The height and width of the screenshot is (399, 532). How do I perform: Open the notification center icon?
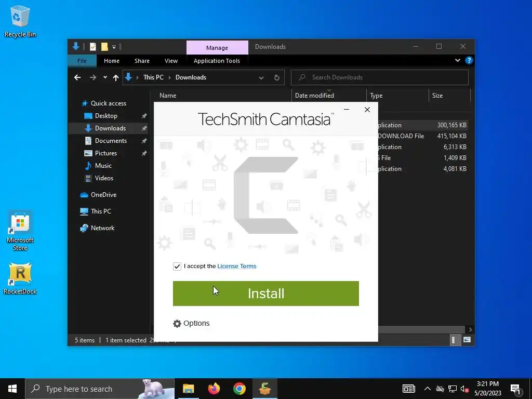516,389
